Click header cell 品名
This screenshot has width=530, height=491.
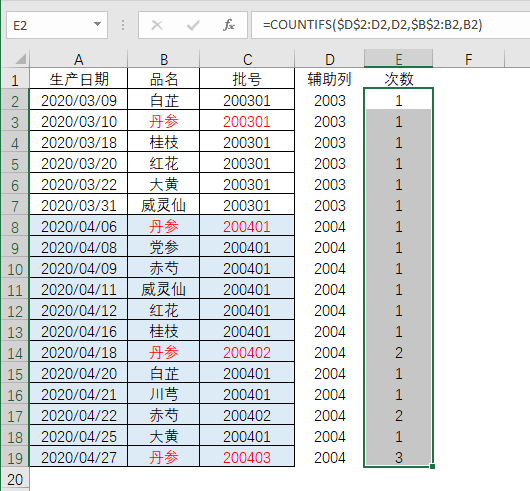(164, 79)
